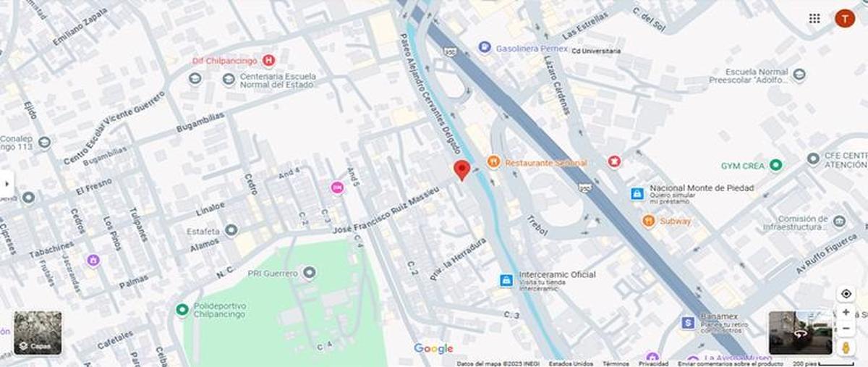The height and width of the screenshot is (367, 868).
Task: Open the Términos link
Action: (x=616, y=363)
